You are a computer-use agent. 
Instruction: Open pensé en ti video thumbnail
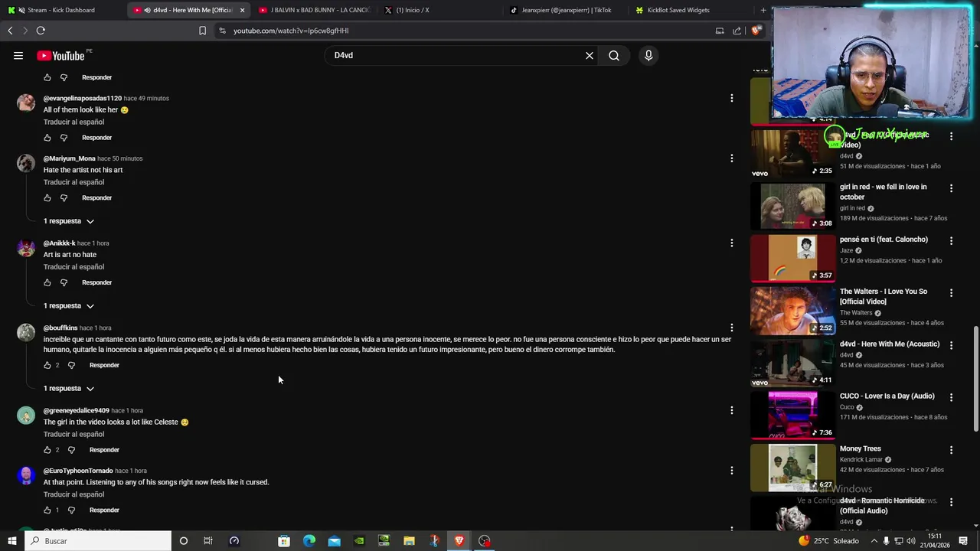(x=792, y=259)
